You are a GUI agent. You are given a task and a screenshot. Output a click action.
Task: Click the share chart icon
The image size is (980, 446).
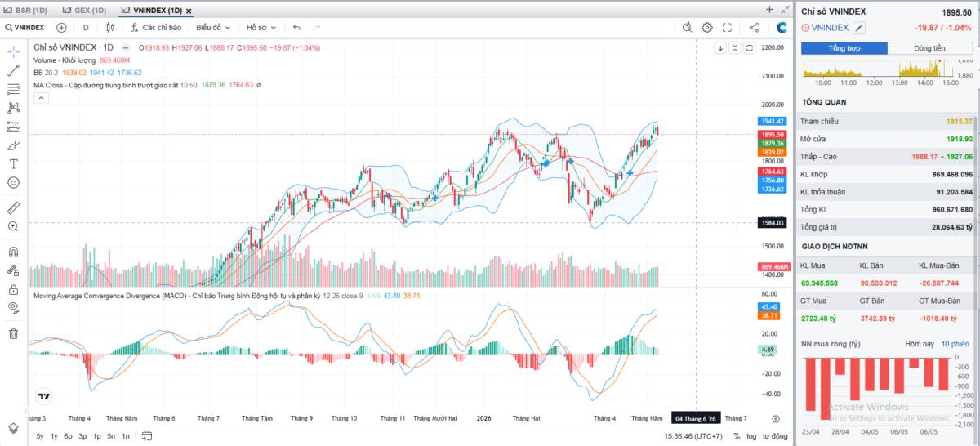point(754,27)
